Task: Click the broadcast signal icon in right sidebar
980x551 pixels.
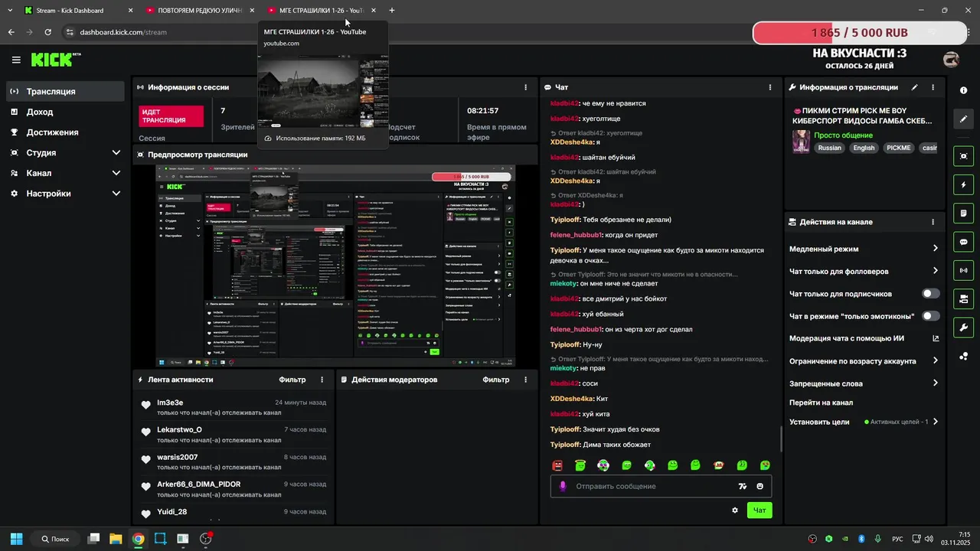Action: pos(963,270)
